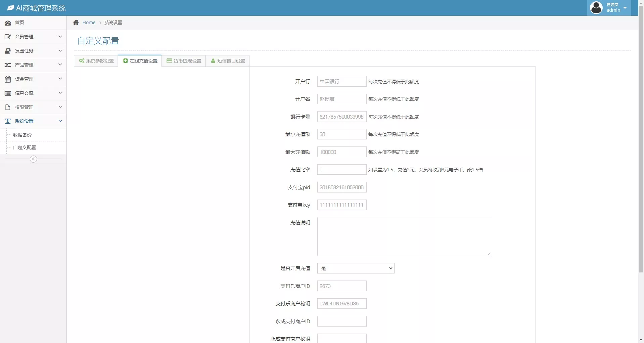644x343 pixels.
Task: Click the home icon in breadcrumb
Action: coord(76,23)
